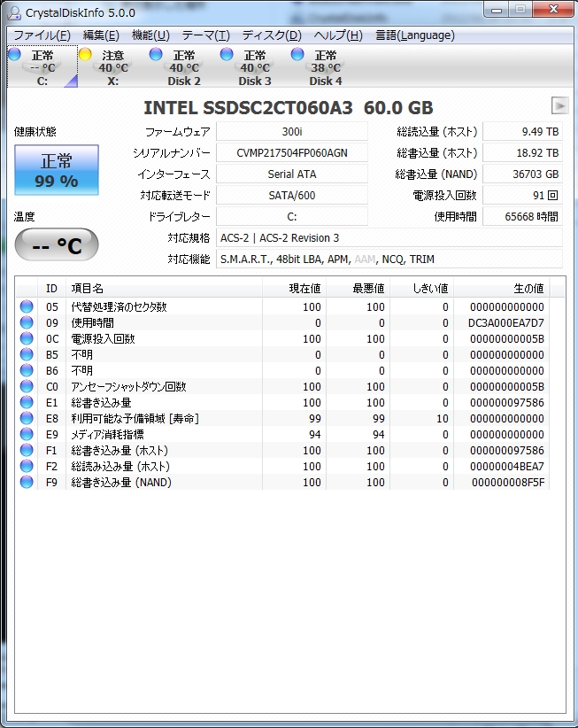Click status orb of attribute E1 row
Screen dimensions: 578x728
tap(27, 402)
